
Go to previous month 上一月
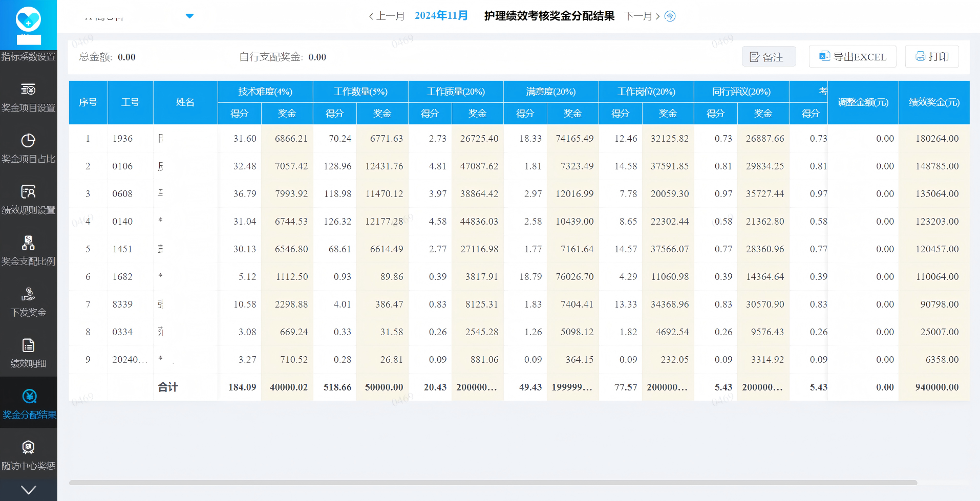(387, 16)
